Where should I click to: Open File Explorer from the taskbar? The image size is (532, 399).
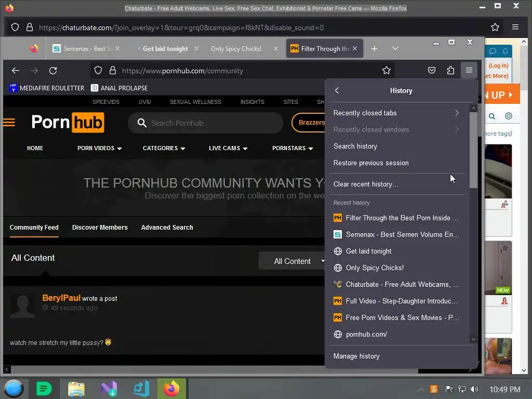tap(76, 389)
